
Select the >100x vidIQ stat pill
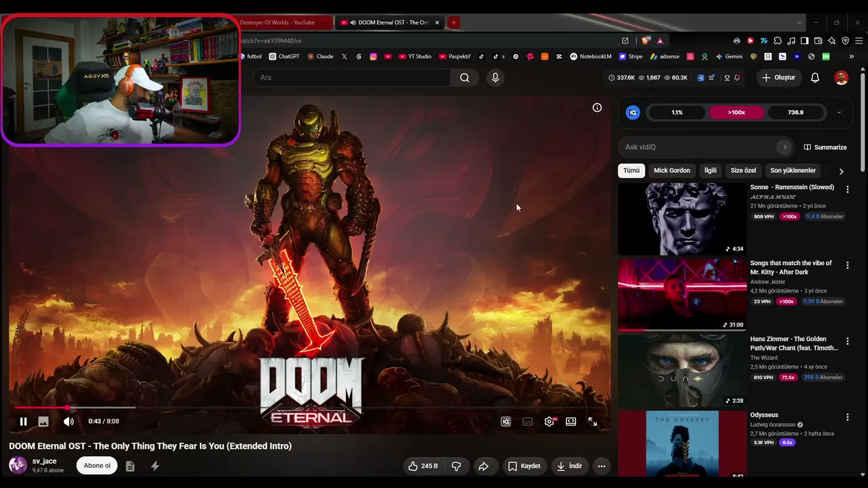pos(736,113)
